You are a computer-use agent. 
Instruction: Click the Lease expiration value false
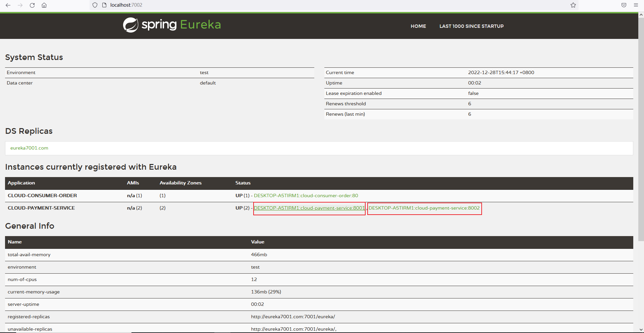click(473, 93)
